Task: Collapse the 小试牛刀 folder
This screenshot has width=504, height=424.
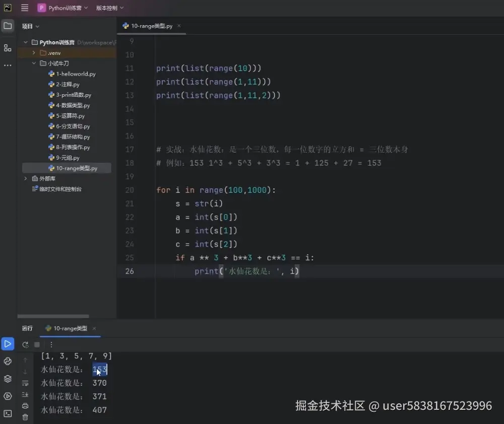Action: click(34, 63)
